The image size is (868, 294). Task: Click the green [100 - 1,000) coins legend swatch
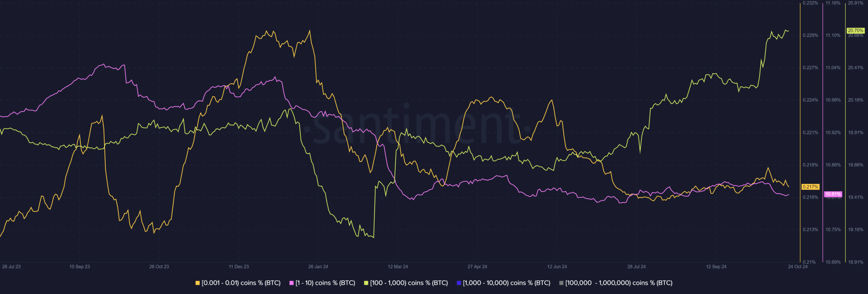tap(366, 283)
